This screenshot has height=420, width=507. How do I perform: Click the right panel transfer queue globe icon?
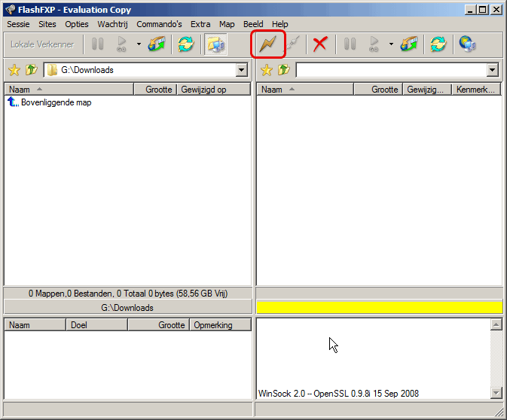[409, 44]
